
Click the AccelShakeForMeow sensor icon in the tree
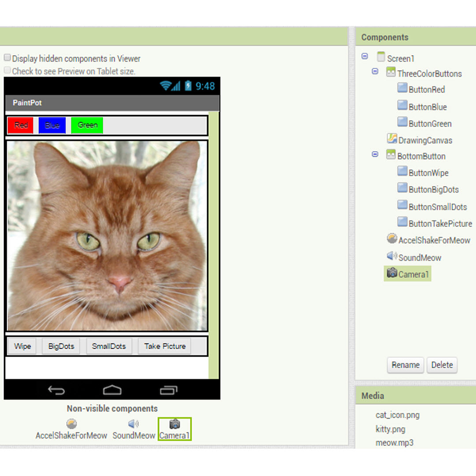392,238
